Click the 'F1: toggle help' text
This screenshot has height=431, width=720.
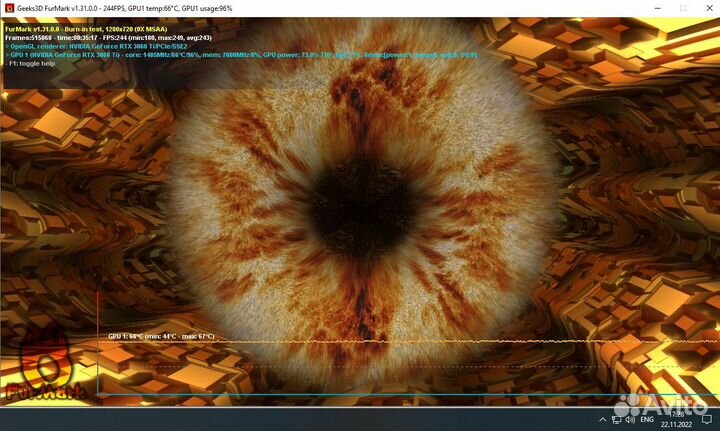[x=30, y=64]
